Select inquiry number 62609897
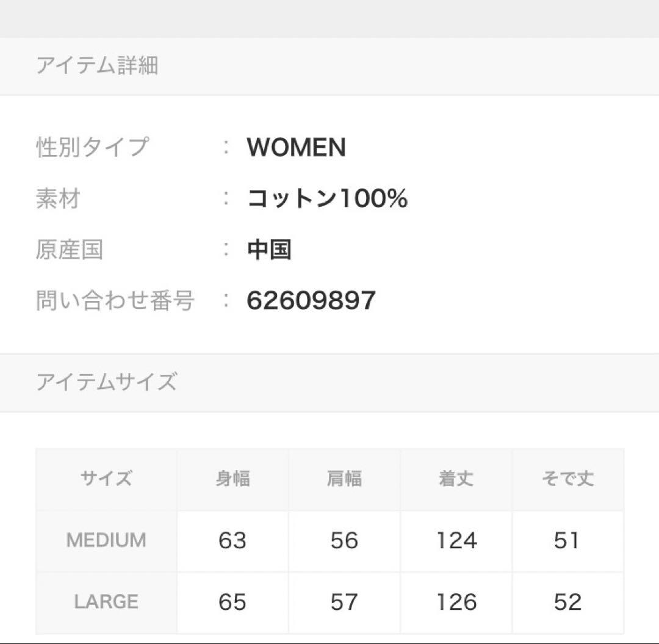 tap(311, 300)
